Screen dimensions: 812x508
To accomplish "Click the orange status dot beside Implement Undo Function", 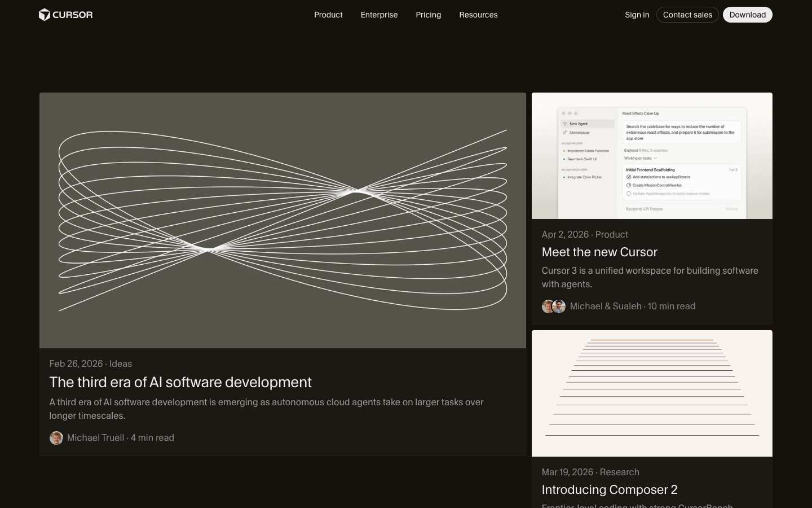I will 564,151.
